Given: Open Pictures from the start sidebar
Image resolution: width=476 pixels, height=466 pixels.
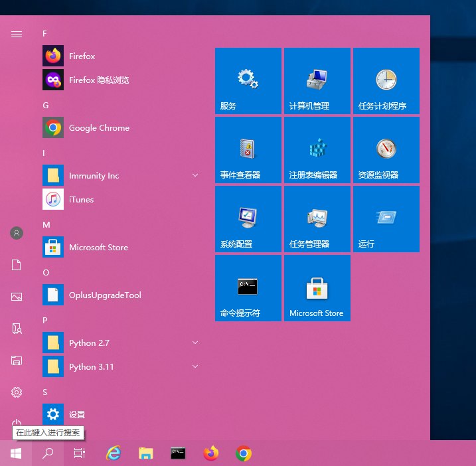Looking at the screenshot, I should [17, 297].
